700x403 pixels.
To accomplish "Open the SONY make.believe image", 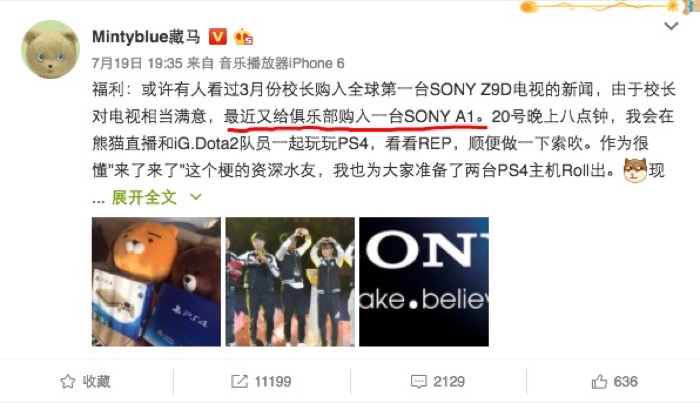I will [x=424, y=282].
